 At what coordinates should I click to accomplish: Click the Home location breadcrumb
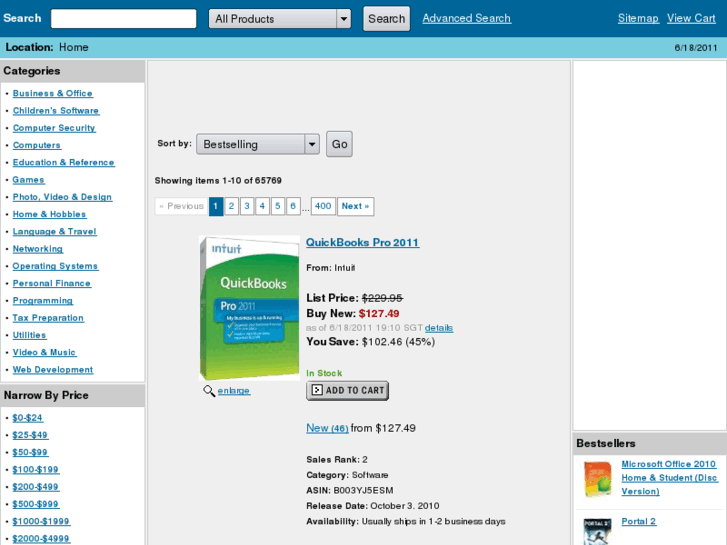(x=74, y=47)
